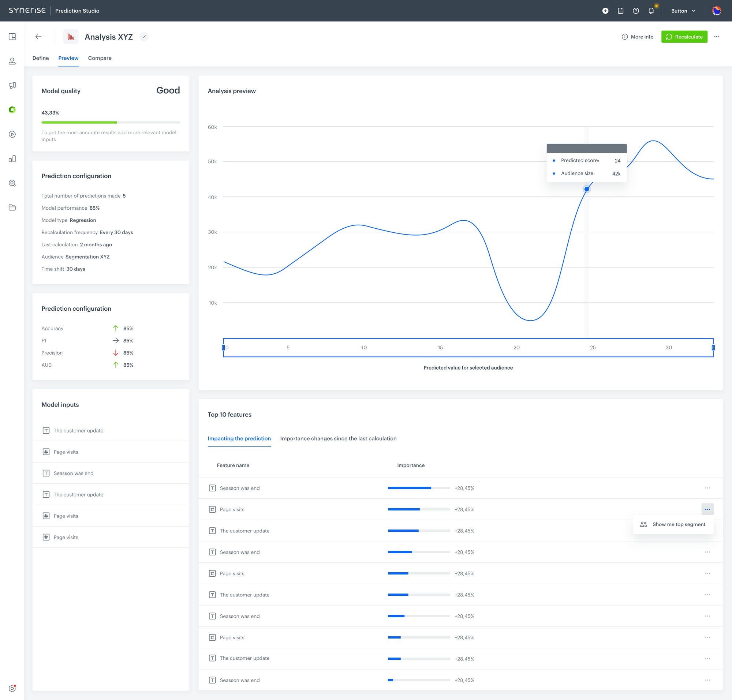Viewport: 732px width, 700px height.
Task: Open the Button dropdown in the top bar
Action: coord(683,11)
